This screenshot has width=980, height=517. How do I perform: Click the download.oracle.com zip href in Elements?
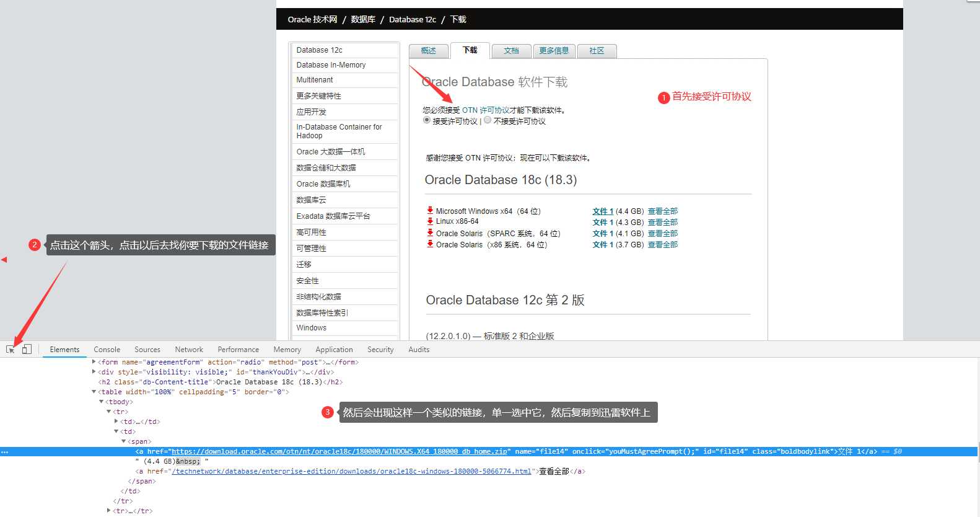pyautogui.click(x=339, y=451)
